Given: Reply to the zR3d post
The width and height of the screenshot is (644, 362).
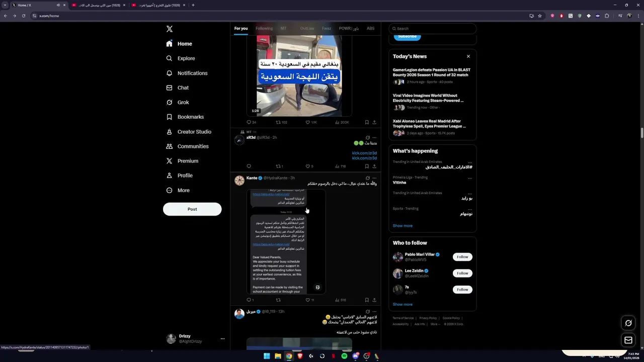Looking at the screenshot, I should (x=249, y=166).
